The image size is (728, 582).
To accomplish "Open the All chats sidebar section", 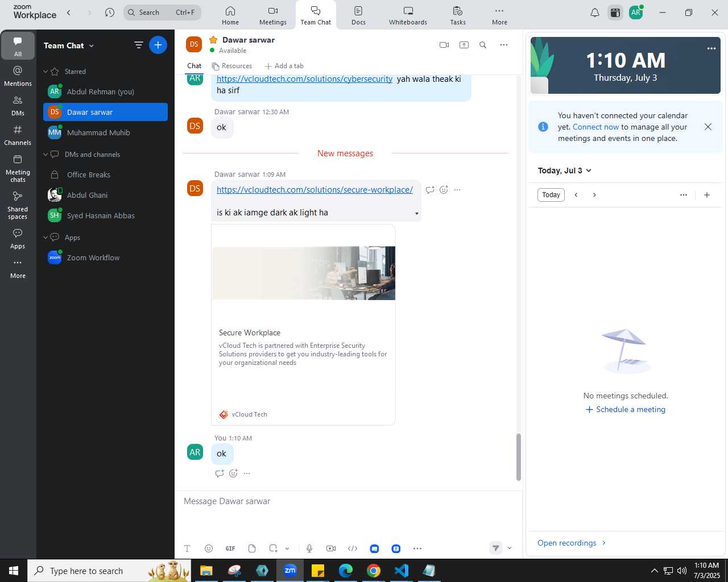I will (18, 46).
